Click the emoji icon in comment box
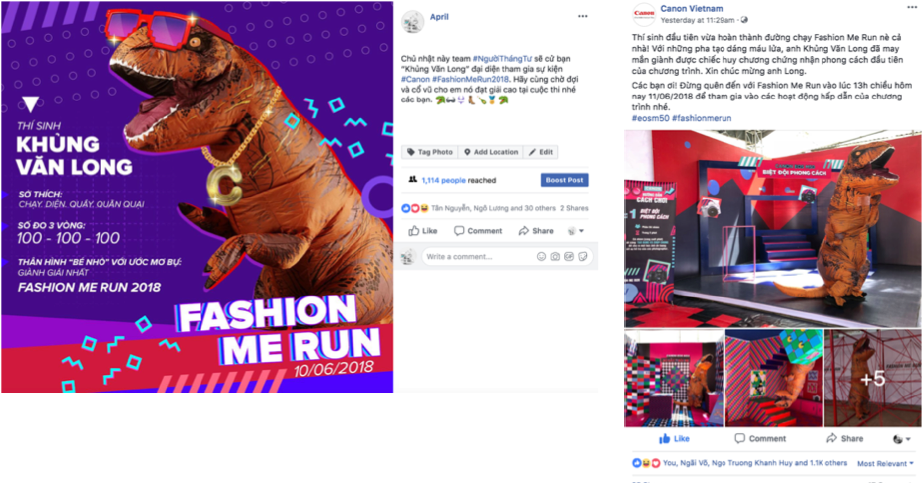 click(x=541, y=257)
